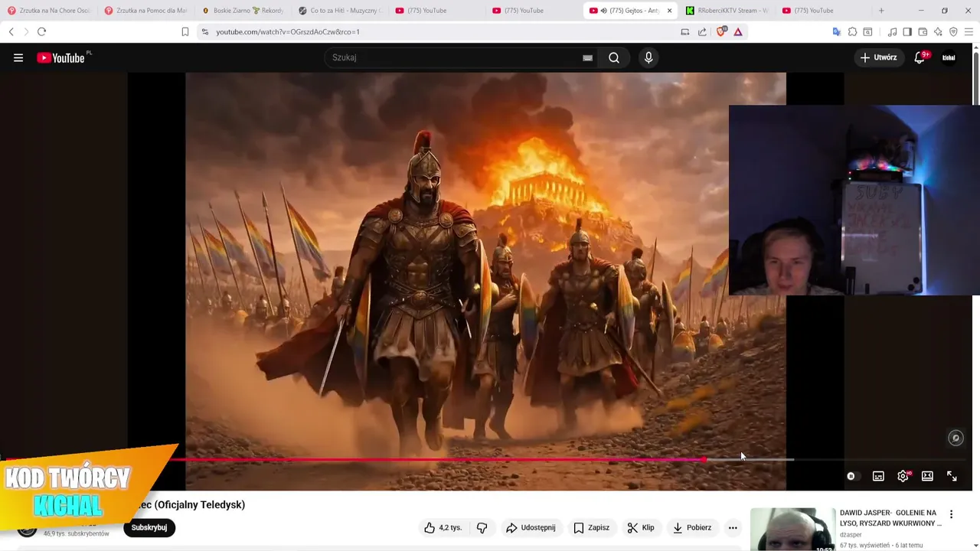980x551 pixels.
Task: Click the Pobierz download button
Action: [691, 527]
